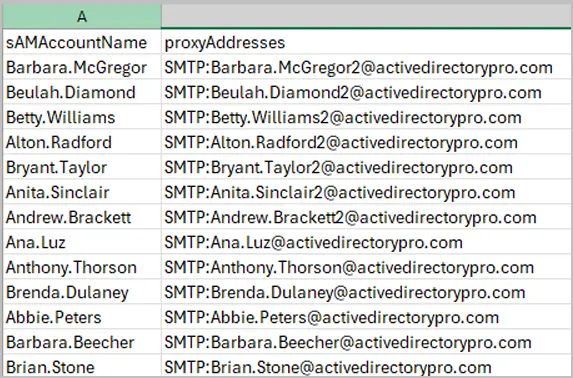Select SMTP:Brian.Stone@activedirectorypro.com cell
This screenshot has height=378, width=573.
pyautogui.click(x=367, y=365)
